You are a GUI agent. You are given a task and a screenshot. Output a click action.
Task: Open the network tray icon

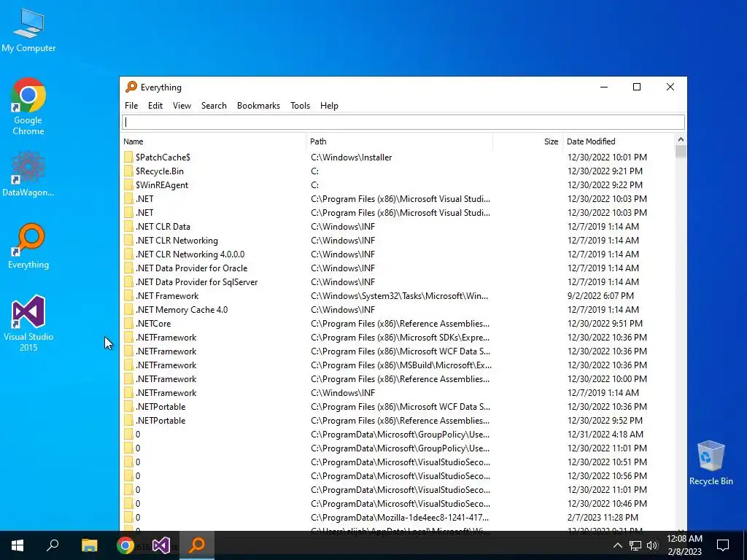635,545
